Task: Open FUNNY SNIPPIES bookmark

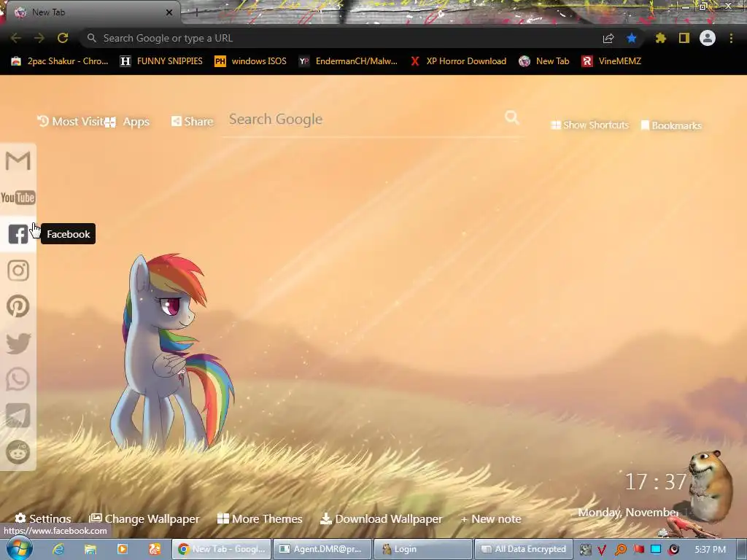Action: (161, 61)
